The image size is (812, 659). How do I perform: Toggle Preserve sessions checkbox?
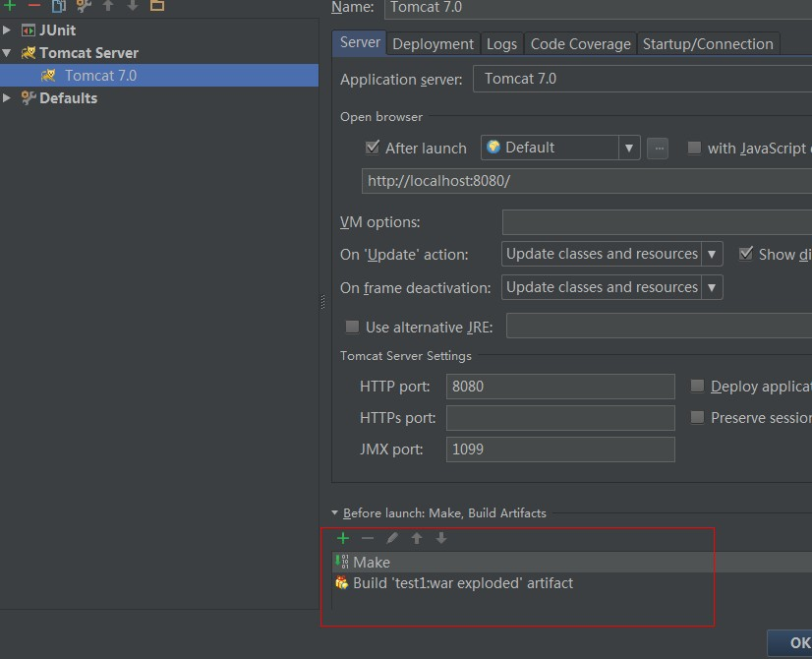pyautogui.click(x=698, y=418)
